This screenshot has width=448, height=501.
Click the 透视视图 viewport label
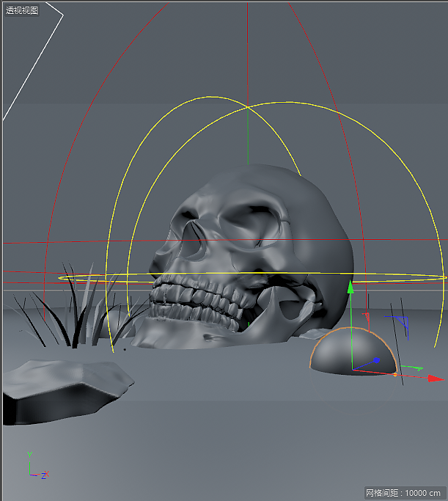(x=22, y=10)
